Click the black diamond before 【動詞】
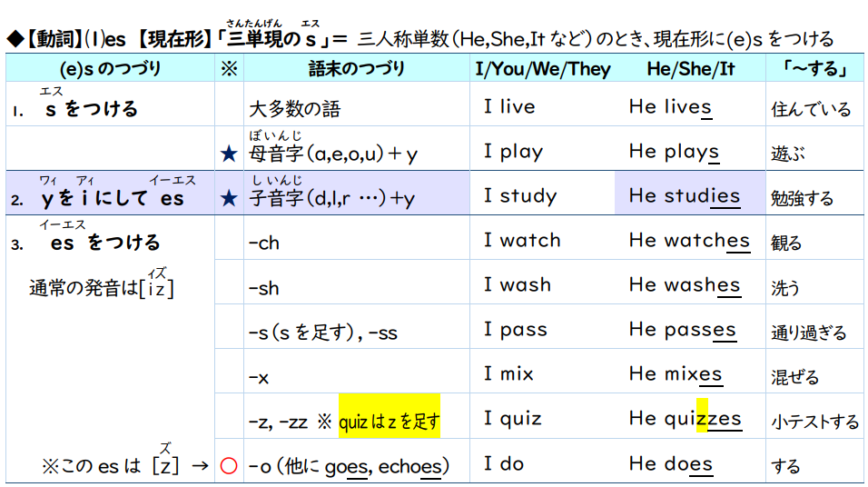The width and height of the screenshot is (868, 487). coord(14,39)
